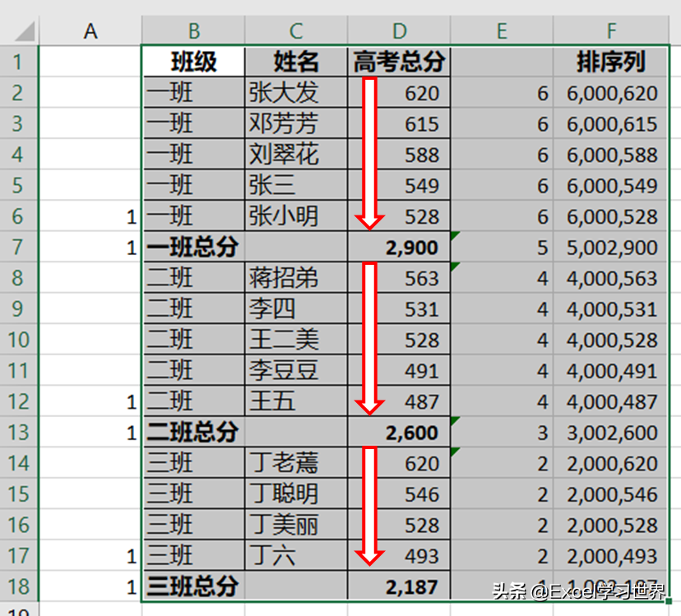Select column C header

[296, 30]
